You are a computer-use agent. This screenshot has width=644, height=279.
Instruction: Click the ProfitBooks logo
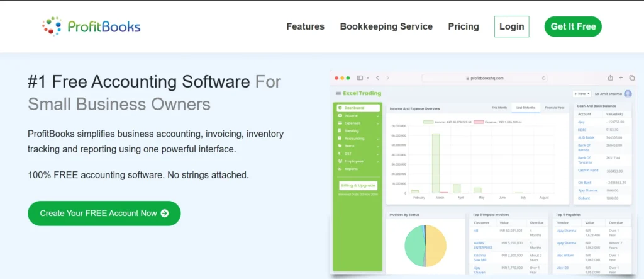tap(91, 26)
